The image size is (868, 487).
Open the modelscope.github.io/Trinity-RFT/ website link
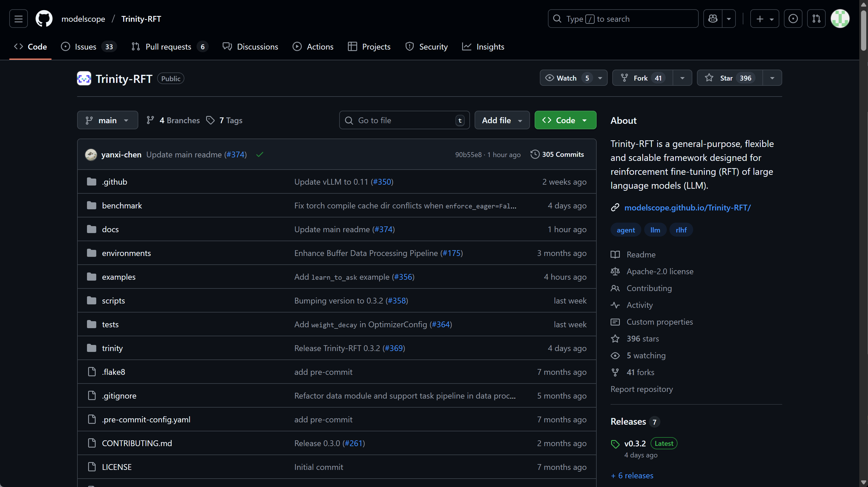pos(687,207)
